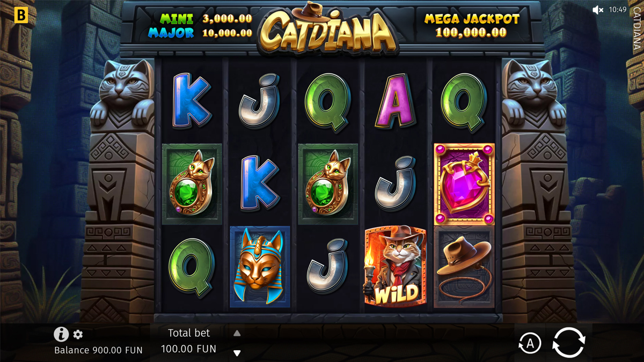
Task: Click the Balance 900.00 FUN text
Action: pos(98,350)
